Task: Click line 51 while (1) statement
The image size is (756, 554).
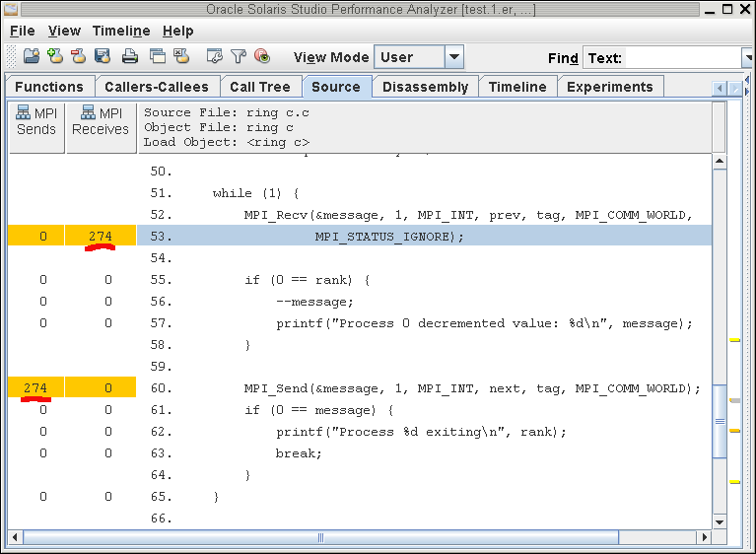Action: click(255, 193)
